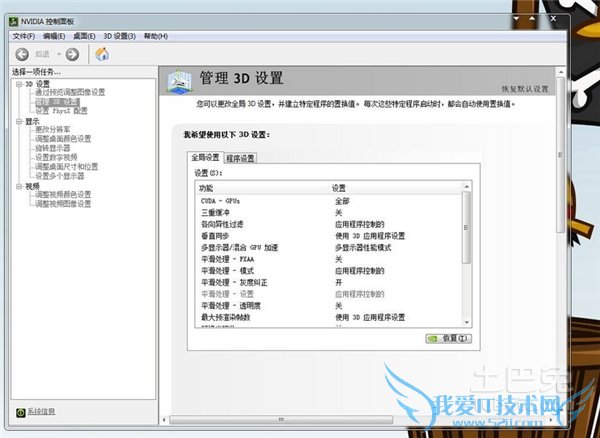Open the 系统信息 link

(41, 412)
